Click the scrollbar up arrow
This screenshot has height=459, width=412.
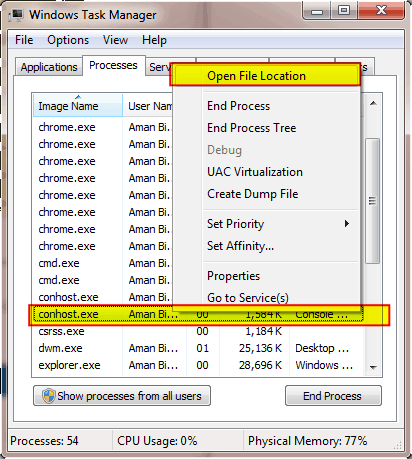[x=373, y=104]
